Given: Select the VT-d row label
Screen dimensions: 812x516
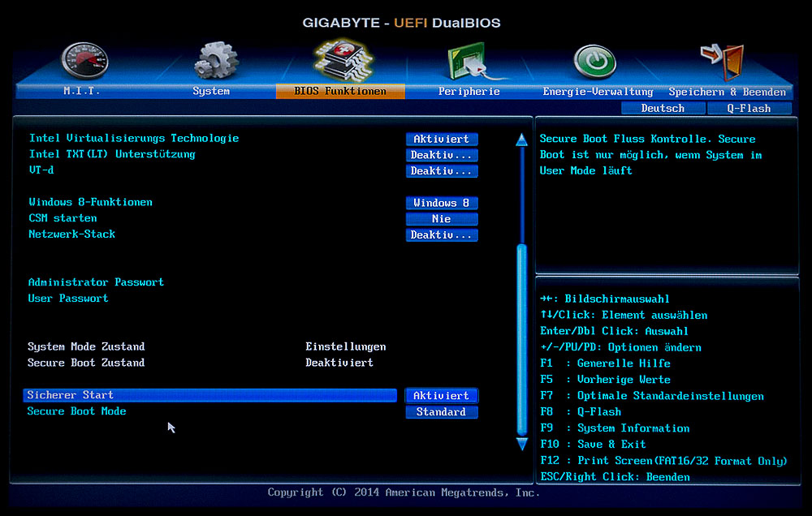Looking at the screenshot, I should click(x=41, y=170).
